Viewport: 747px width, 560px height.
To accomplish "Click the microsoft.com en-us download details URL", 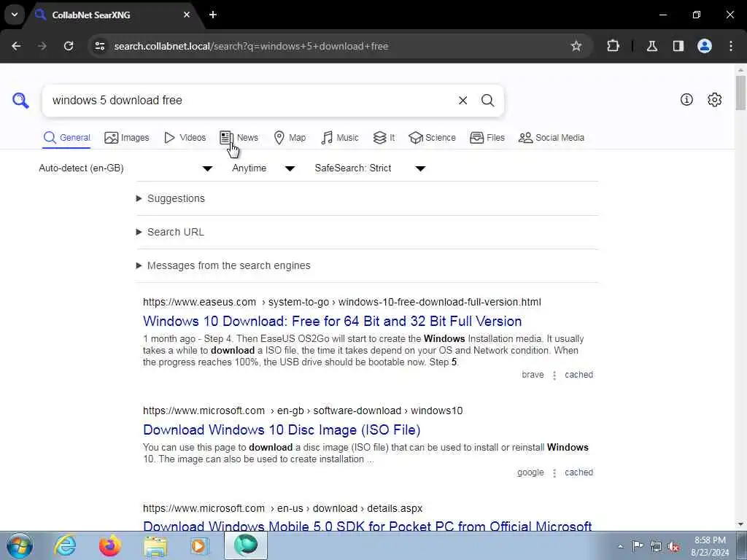I will [x=282, y=508].
